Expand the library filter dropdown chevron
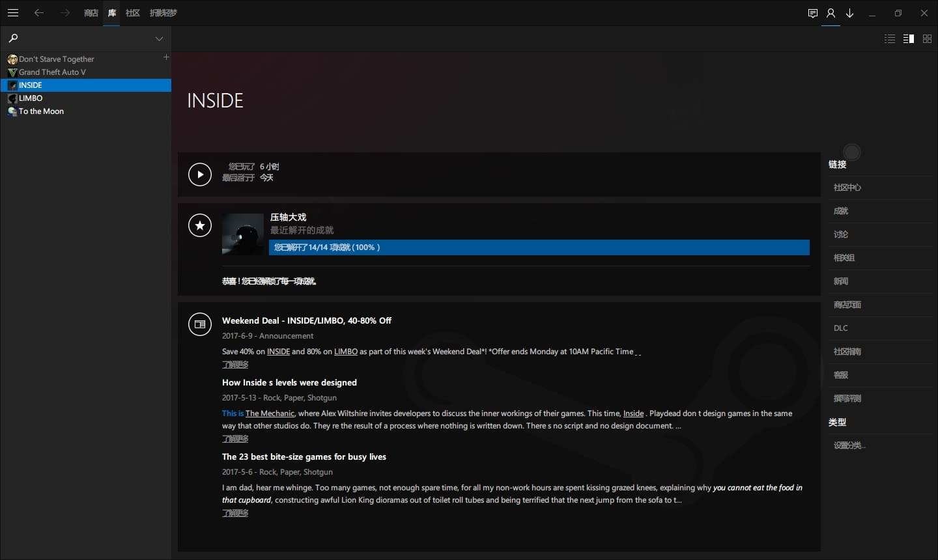This screenshot has width=938, height=560. (159, 39)
